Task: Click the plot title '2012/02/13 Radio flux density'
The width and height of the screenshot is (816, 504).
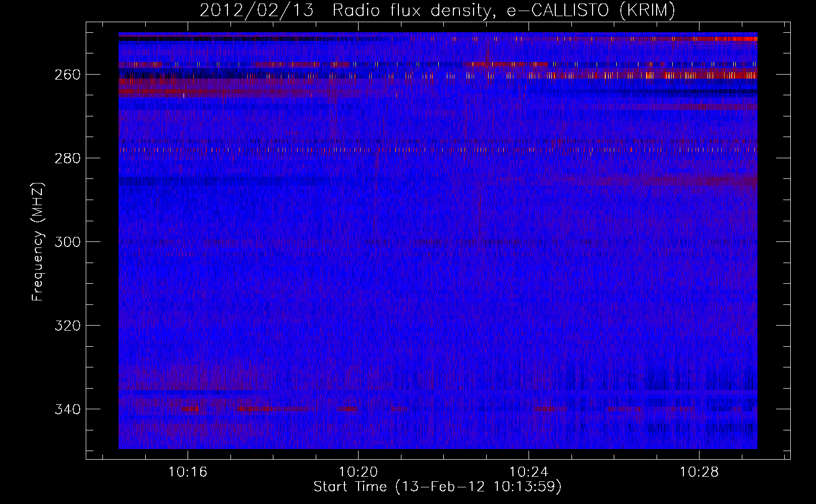Action: pos(437,10)
